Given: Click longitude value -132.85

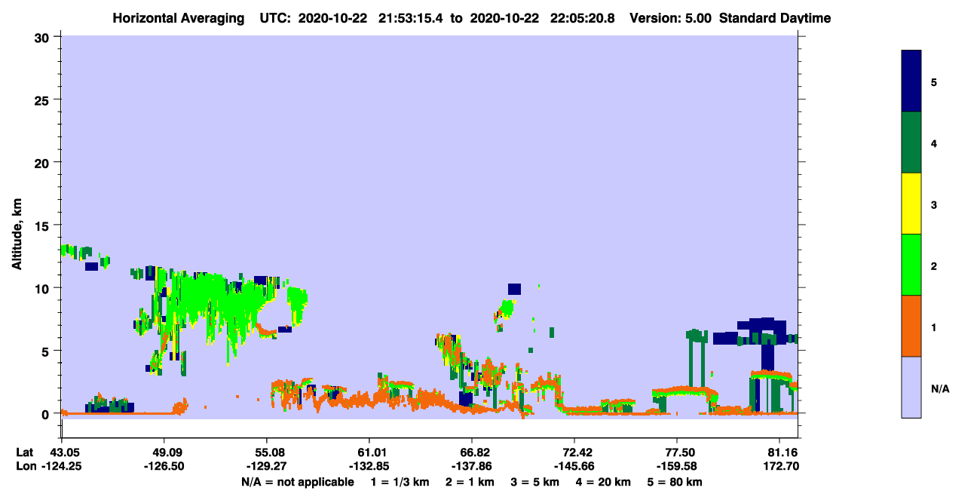Looking at the screenshot, I should pos(369,466).
